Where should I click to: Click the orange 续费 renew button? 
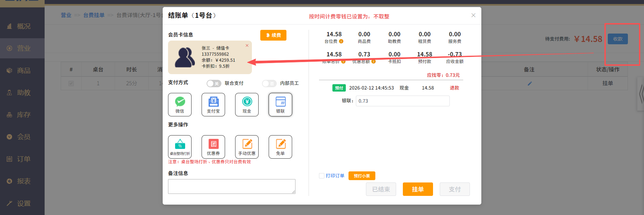[x=273, y=35]
